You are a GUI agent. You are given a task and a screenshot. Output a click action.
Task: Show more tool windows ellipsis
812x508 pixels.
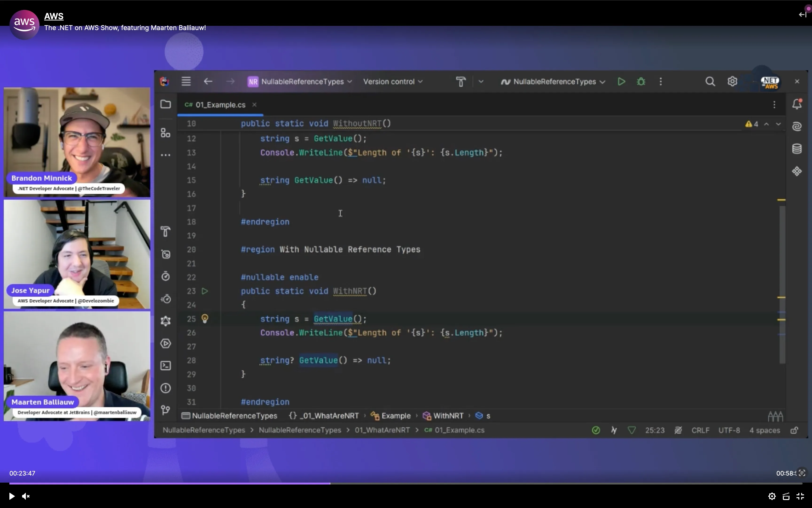pyautogui.click(x=165, y=155)
